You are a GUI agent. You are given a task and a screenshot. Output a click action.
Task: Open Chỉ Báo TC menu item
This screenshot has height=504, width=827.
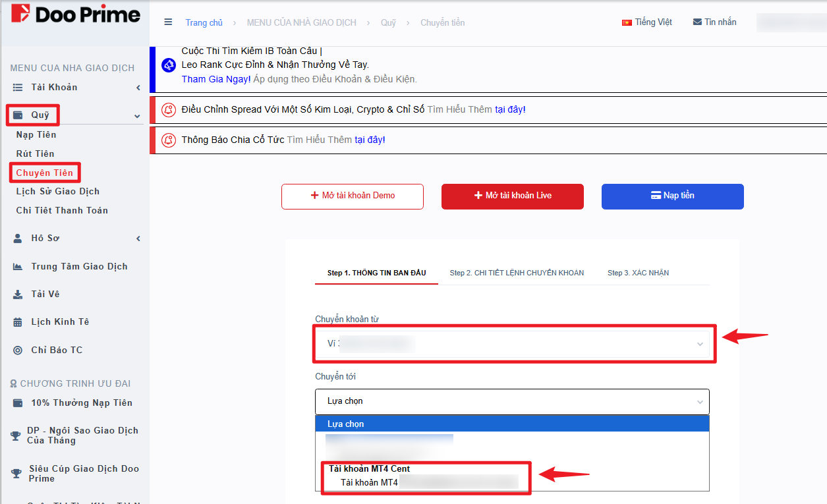pyautogui.click(x=57, y=350)
